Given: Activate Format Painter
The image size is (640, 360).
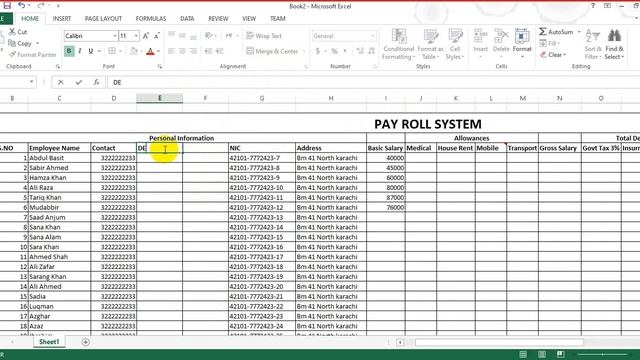Looking at the screenshot, I should [32, 54].
